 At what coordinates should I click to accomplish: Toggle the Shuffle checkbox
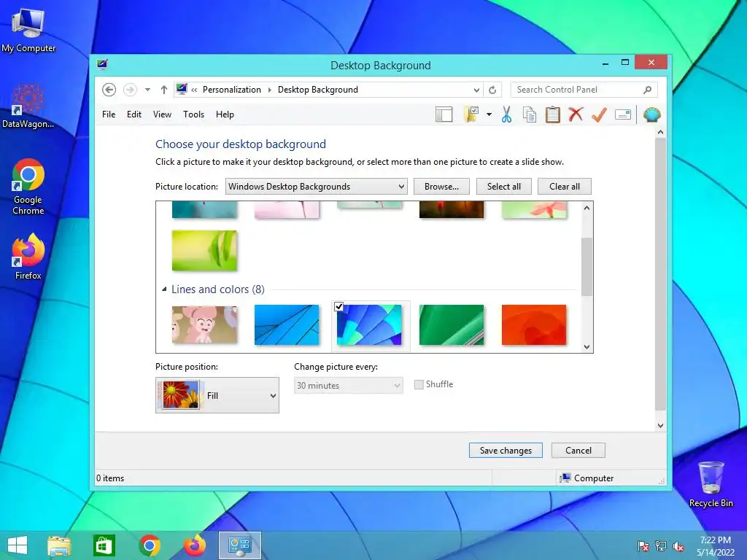tap(419, 384)
